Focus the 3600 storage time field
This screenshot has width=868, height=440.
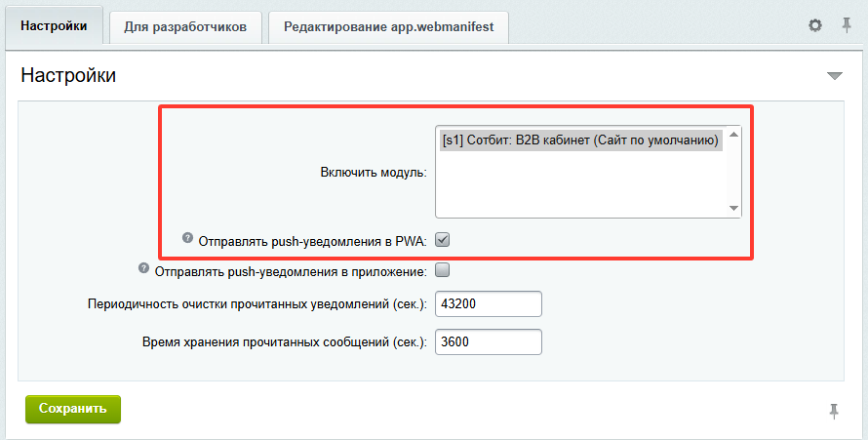(x=489, y=342)
